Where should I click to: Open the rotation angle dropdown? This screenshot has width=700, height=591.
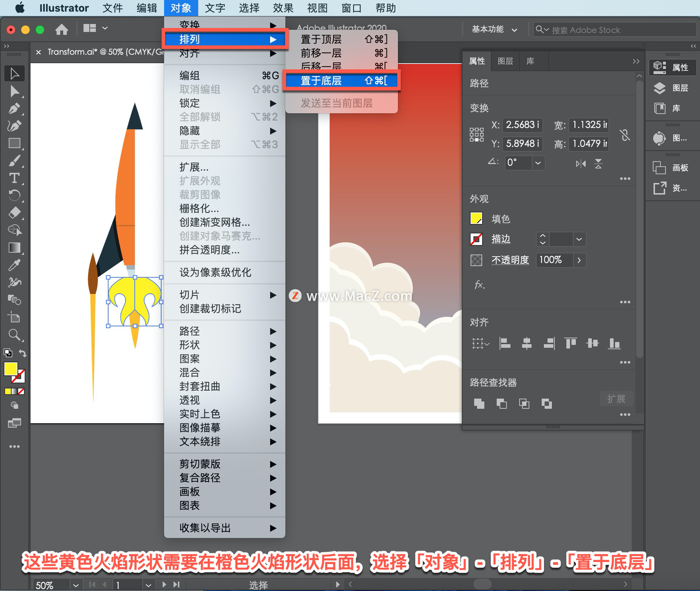(538, 163)
